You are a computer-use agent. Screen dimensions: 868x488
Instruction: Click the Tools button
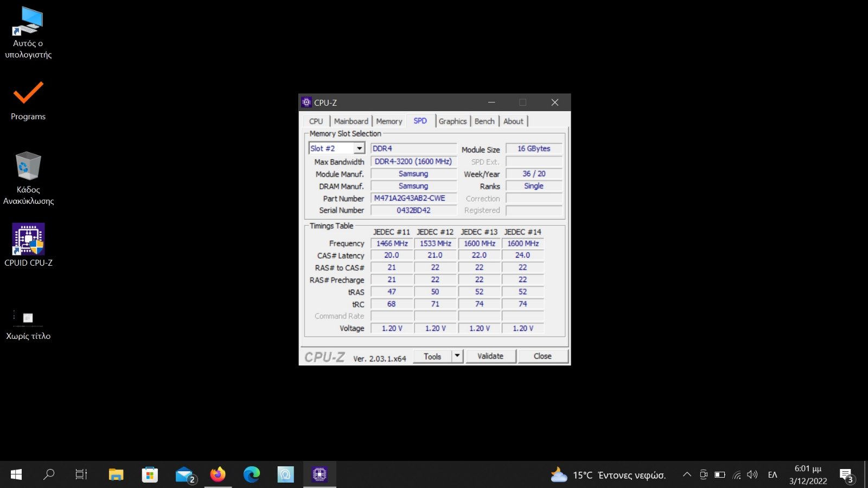432,356
